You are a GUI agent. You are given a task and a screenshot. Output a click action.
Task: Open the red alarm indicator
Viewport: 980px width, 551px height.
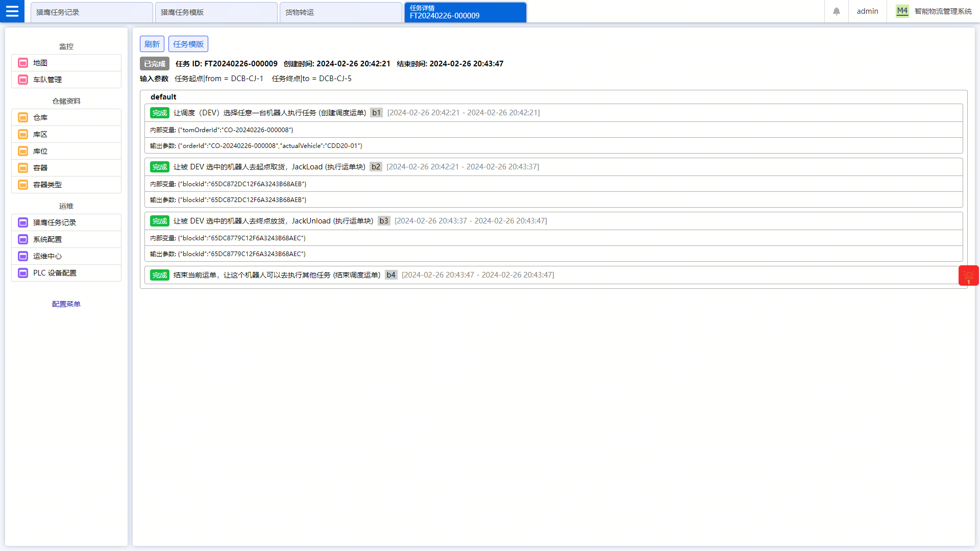[x=968, y=275]
